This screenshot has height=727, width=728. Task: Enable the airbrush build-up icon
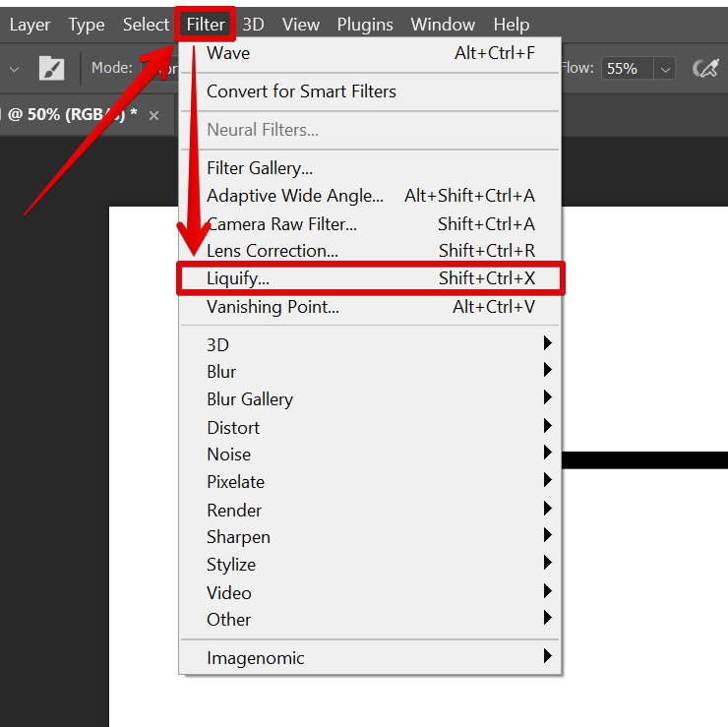(704, 68)
